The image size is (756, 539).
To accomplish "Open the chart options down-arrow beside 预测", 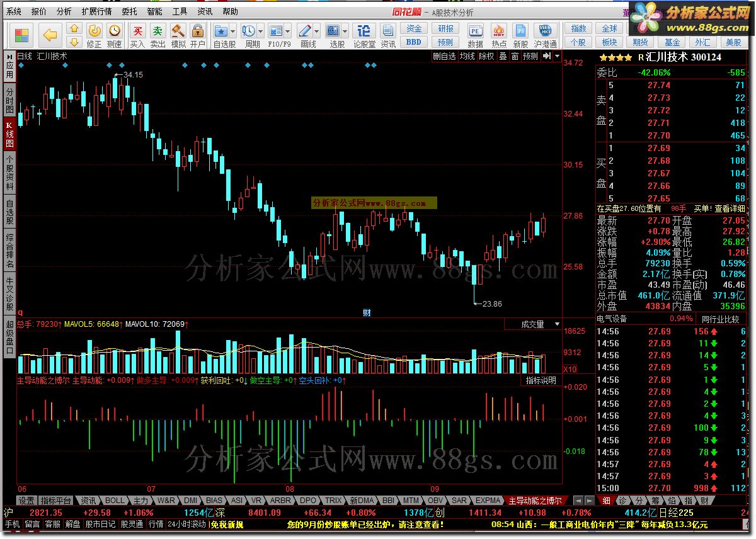I will click(556, 56).
